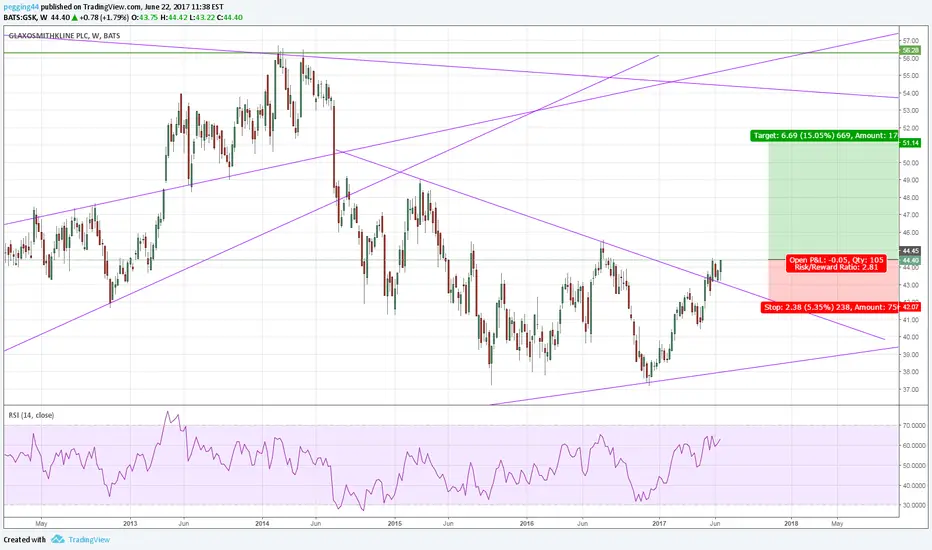Click the TradingView cloud logo icon
Image resolution: width=932 pixels, height=550 pixels.
click(58, 539)
